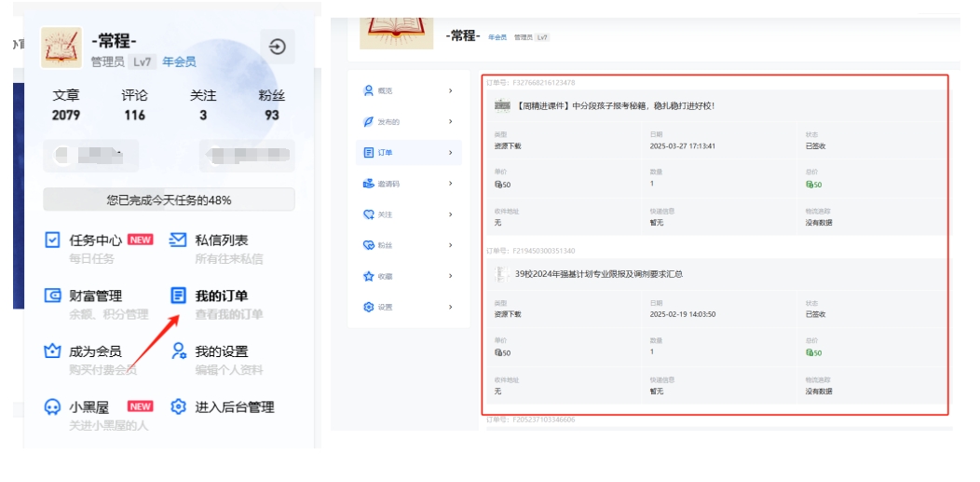Click date 2025-02-19 14:03:50

[x=683, y=314]
